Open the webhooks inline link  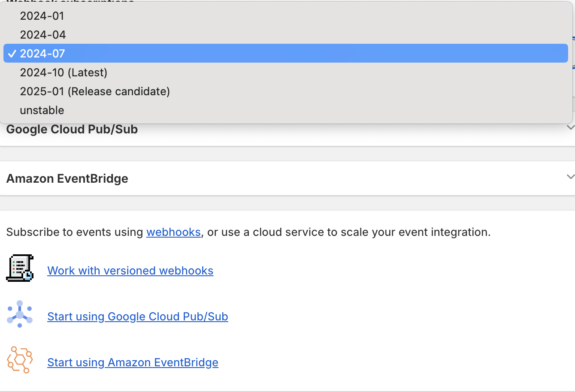click(x=173, y=232)
